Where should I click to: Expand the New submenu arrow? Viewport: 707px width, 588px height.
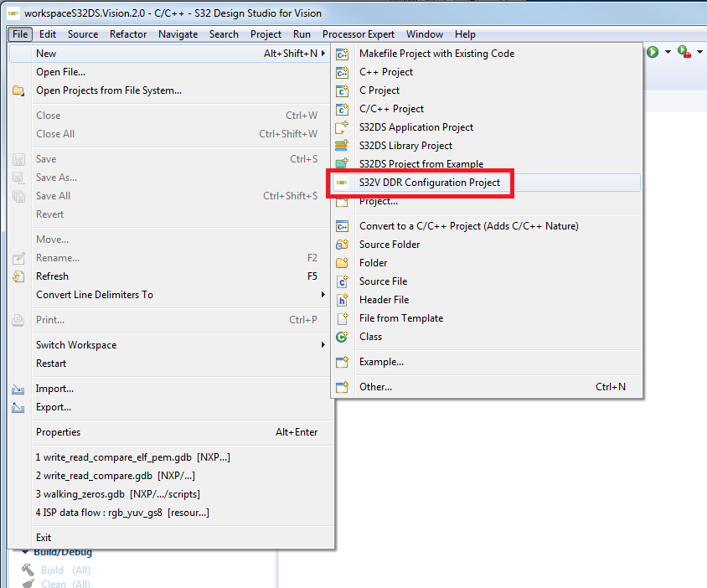coord(323,54)
